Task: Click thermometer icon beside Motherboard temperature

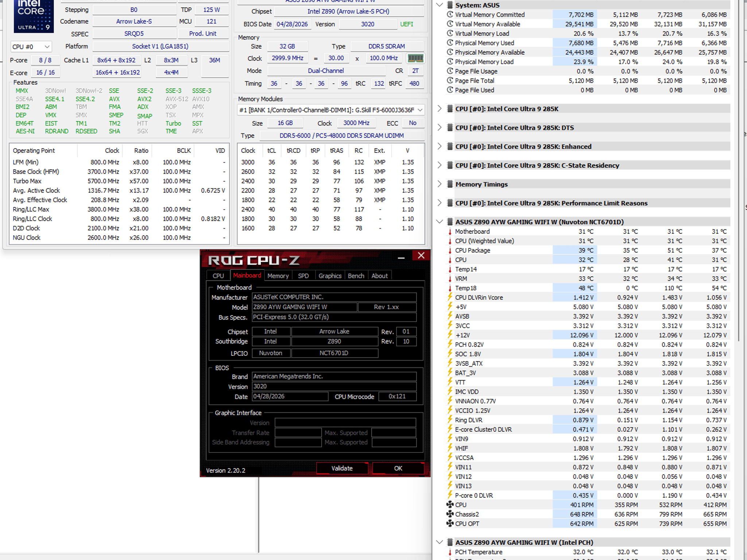Action: 450,232
